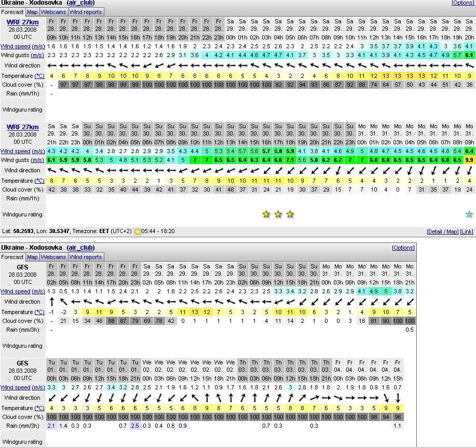Open the Options link at the top right corner

click(x=463, y=3)
